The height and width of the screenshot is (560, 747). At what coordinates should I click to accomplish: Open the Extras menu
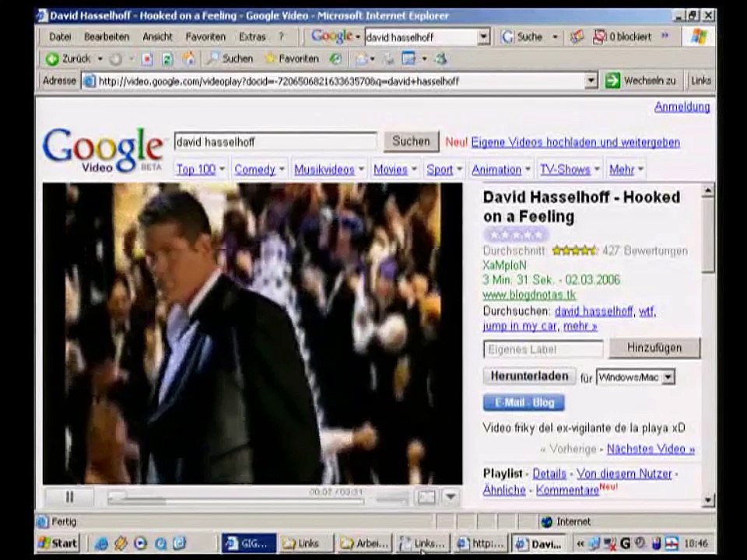tap(252, 37)
